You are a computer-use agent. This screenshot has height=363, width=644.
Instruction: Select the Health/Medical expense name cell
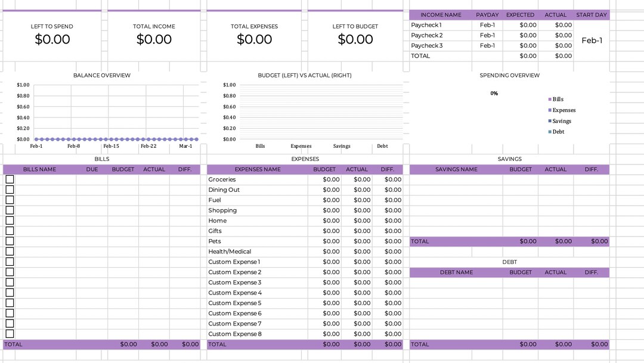click(x=258, y=252)
